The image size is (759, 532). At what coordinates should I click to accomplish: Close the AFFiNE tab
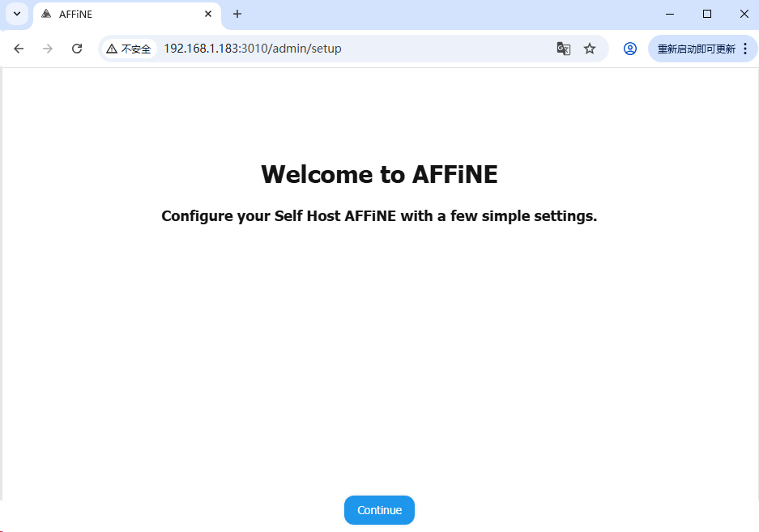(208, 14)
